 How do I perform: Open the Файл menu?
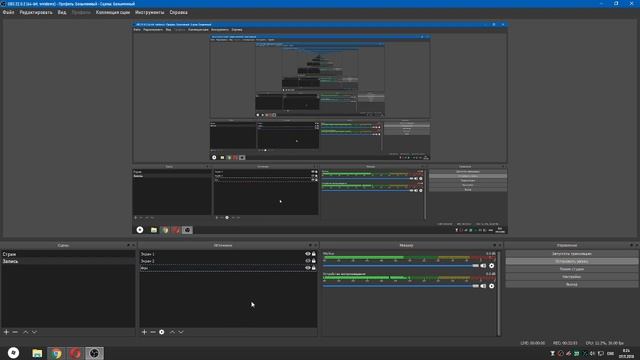[x=8, y=12]
